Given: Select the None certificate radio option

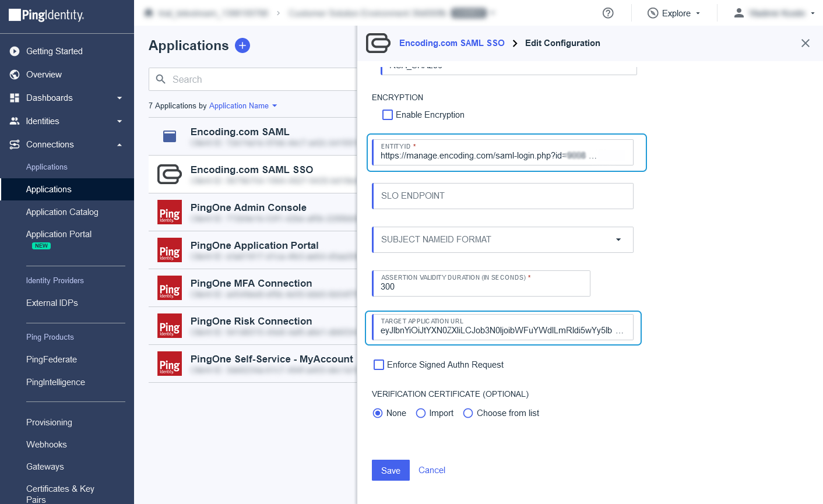Looking at the screenshot, I should coord(378,413).
